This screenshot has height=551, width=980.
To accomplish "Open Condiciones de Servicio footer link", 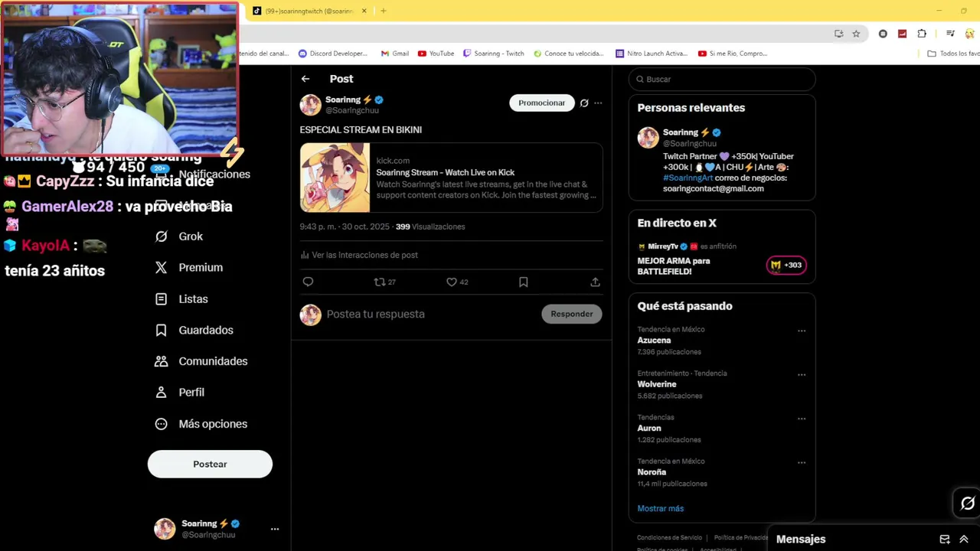I will click(x=669, y=537).
